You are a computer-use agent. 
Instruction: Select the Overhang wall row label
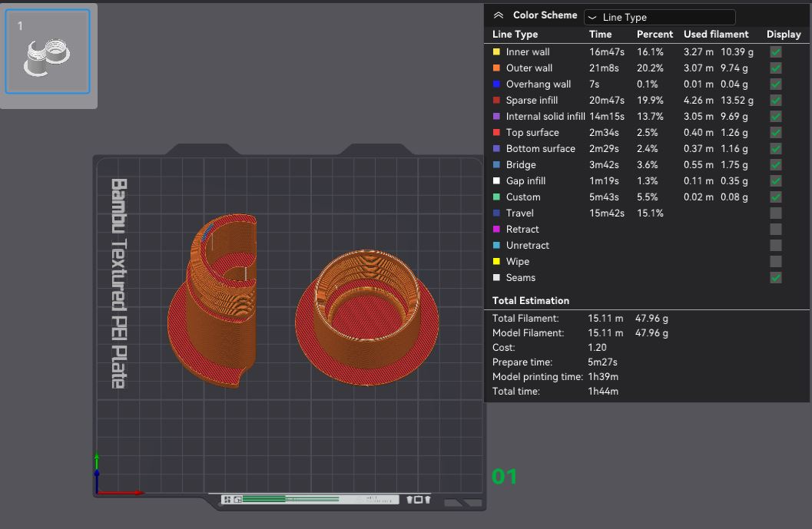tap(538, 84)
